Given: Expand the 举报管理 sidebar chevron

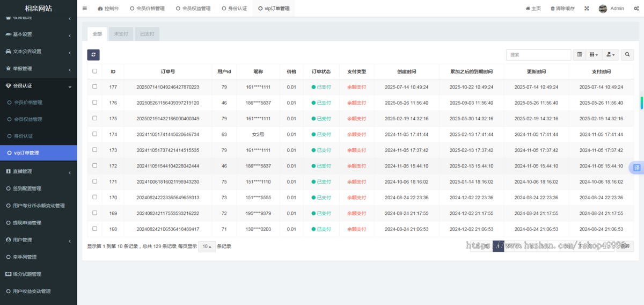Looking at the screenshot, I should tap(70, 70).
